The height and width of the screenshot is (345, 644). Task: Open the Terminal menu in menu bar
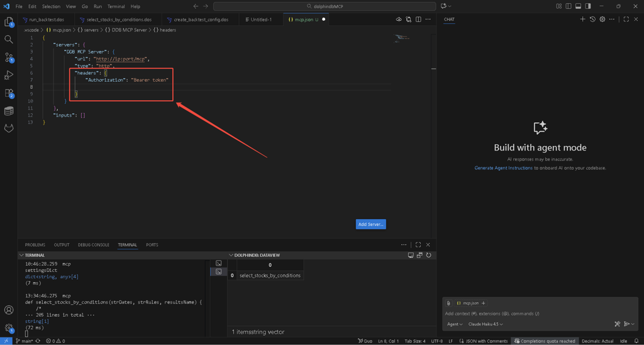[116, 6]
